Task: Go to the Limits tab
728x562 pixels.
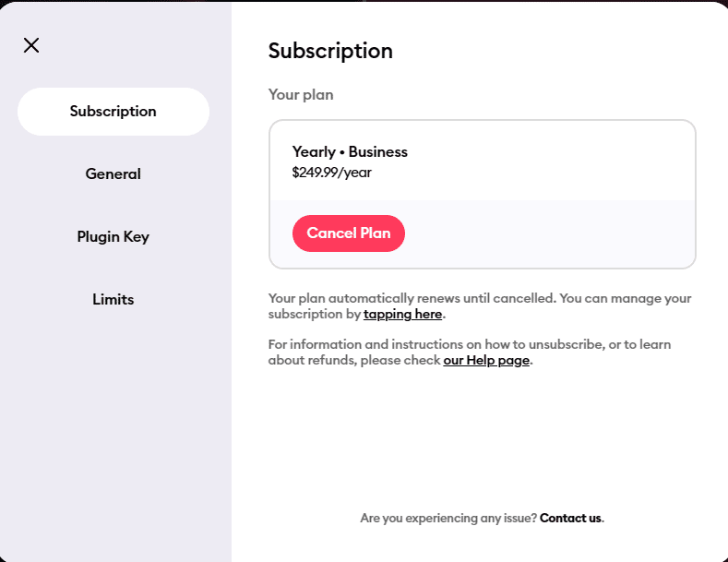Action: tap(113, 300)
